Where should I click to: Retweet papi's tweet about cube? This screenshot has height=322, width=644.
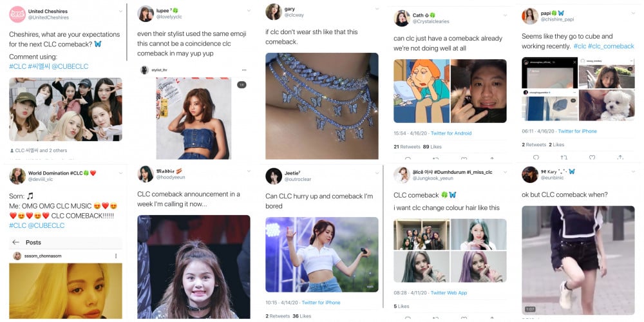563,157
